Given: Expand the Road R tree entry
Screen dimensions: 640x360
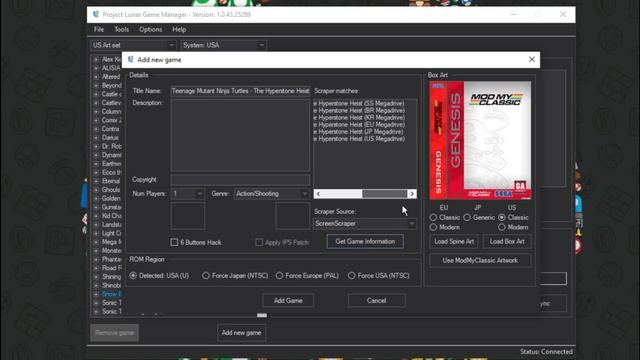Looking at the screenshot, I should pyautogui.click(x=96, y=268).
